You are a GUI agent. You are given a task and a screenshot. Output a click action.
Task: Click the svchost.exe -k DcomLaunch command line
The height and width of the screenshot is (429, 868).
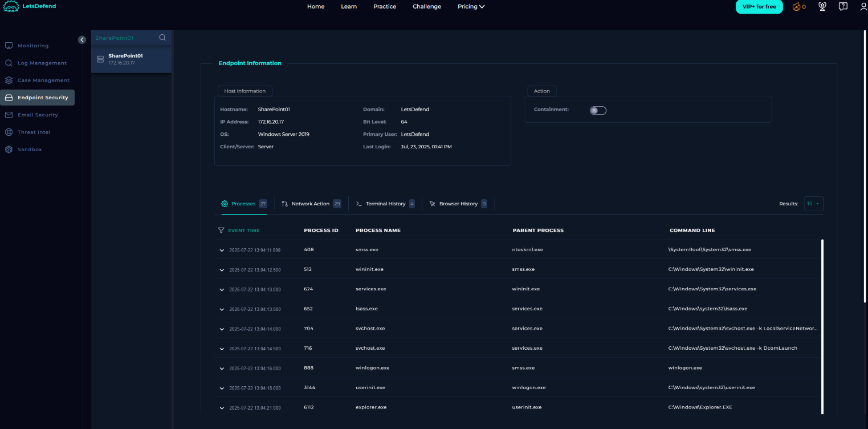click(733, 348)
